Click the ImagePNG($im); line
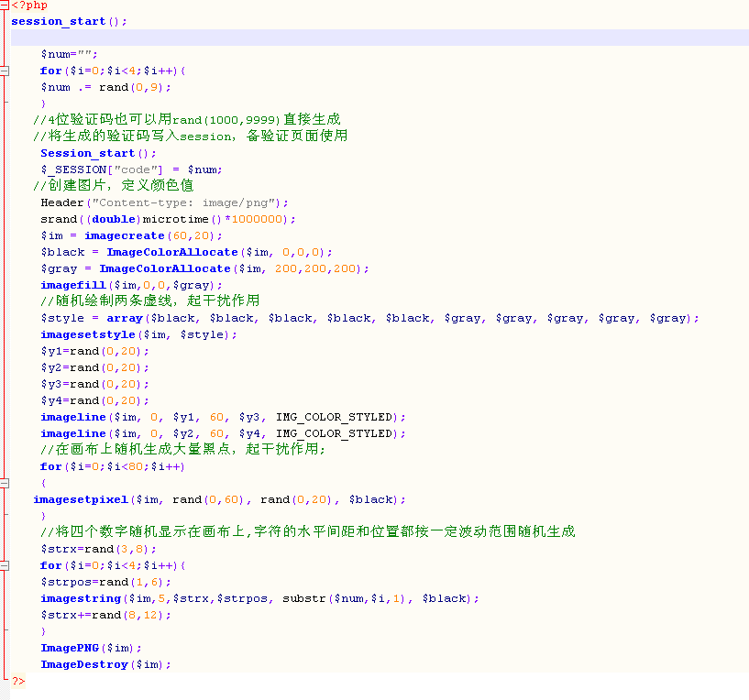This screenshot has height=700, width=749. tap(92, 648)
